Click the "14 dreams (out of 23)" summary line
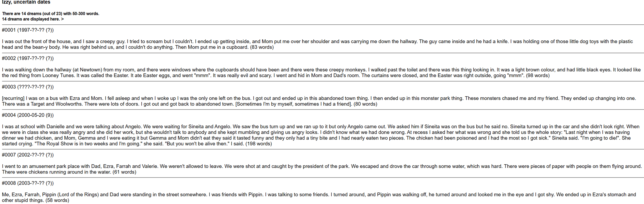The image size is (644, 204). tap(51, 14)
